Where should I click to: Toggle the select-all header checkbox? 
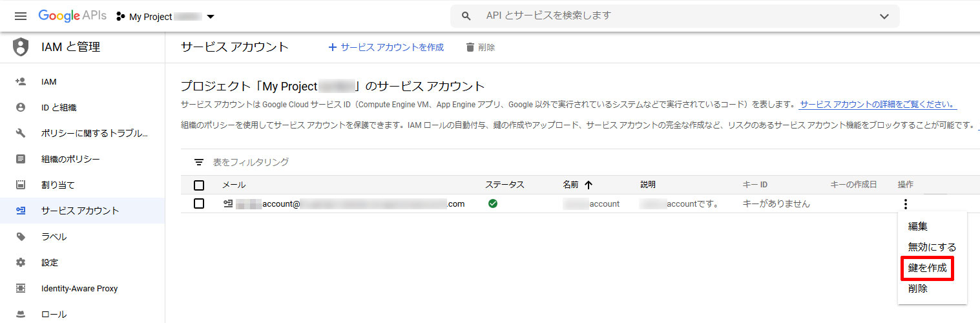[x=199, y=185]
